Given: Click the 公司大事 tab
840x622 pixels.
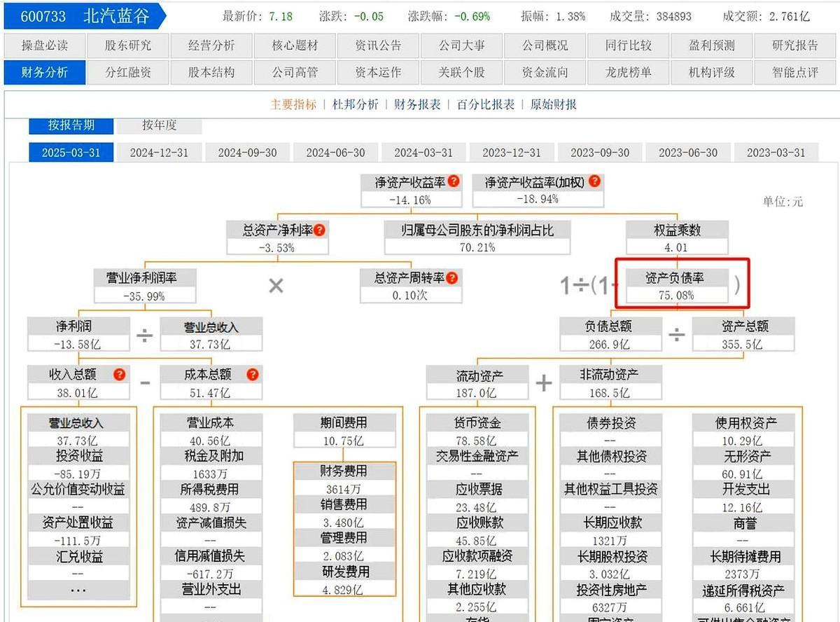Looking at the screenshot, I should tap(461, 46).
